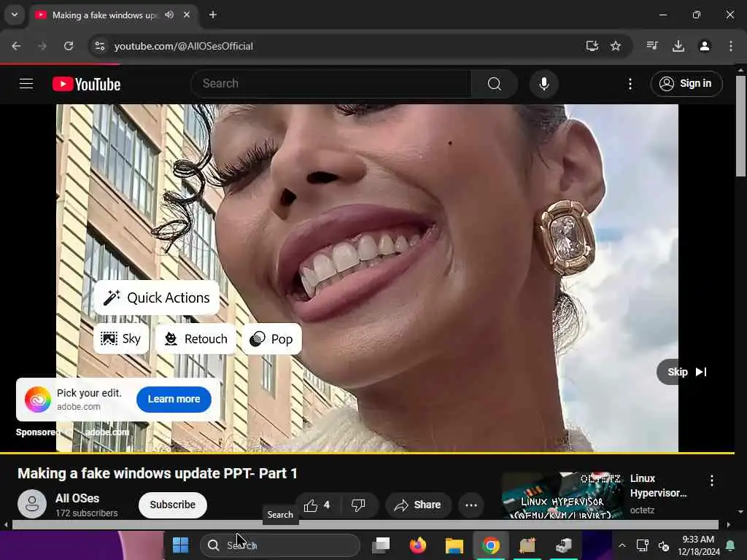Open volume tray icon
Viewport: 747px width, 560px height.
[664, 545]
